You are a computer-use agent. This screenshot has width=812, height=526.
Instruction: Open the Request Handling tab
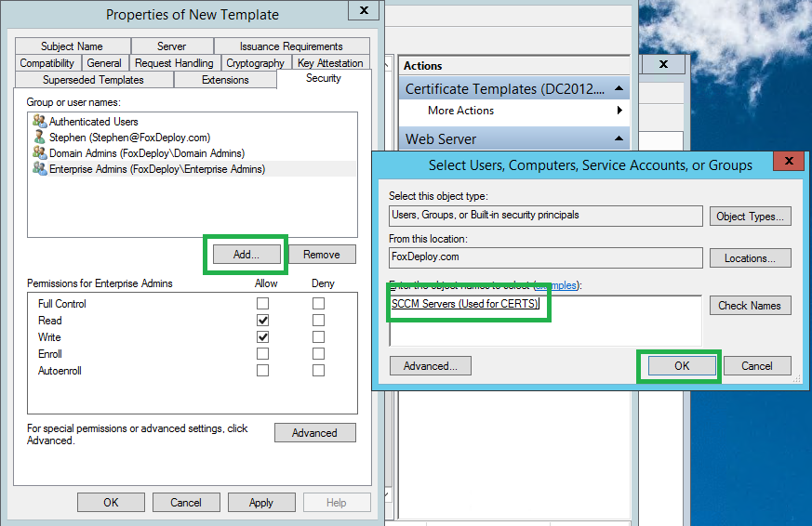(x=174, y=62)
